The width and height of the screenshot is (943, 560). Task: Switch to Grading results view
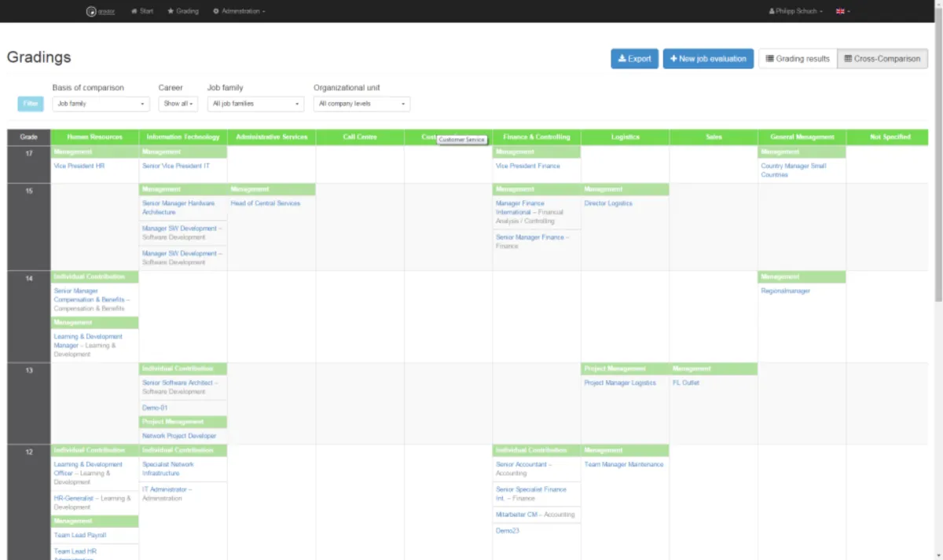[798, 59]
